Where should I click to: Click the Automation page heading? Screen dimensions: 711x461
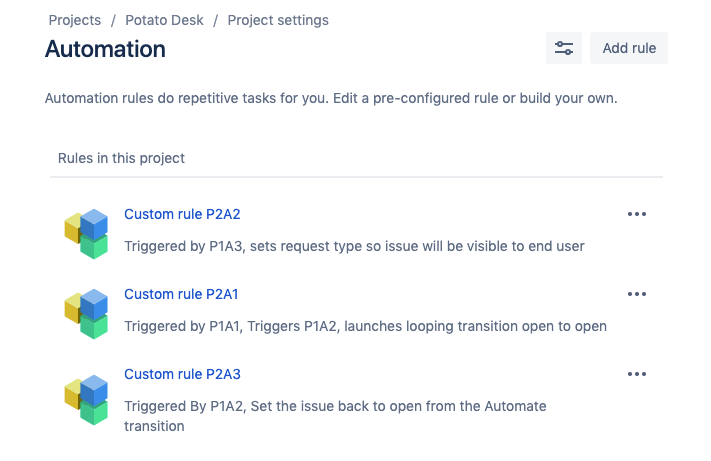tap(105, 49)
